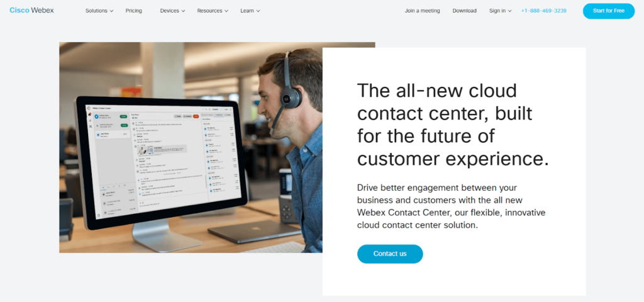Call the +1-888-469-3239 phone link
This screenshot has height=302, width=644.
click(544, 11)
